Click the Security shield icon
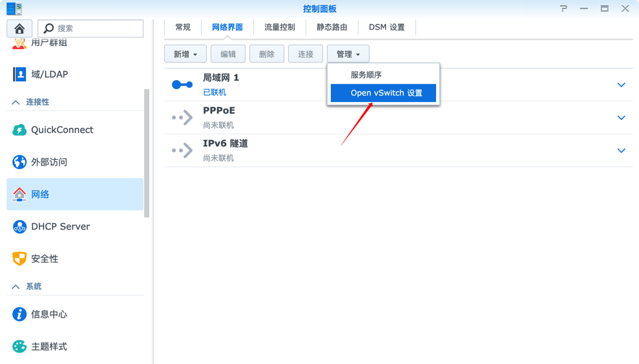 (x=19, y=259)
